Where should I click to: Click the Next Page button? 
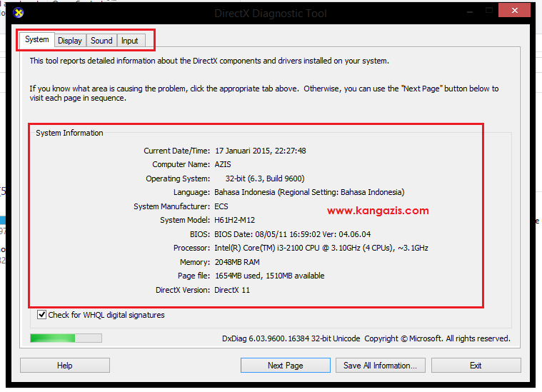[x=285, y=366]
